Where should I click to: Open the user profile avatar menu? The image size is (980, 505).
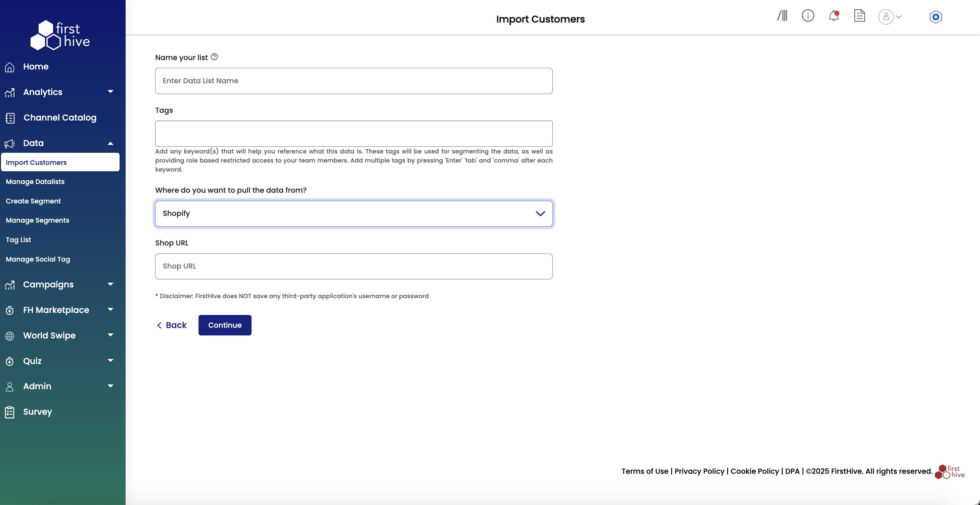point(886,17)
